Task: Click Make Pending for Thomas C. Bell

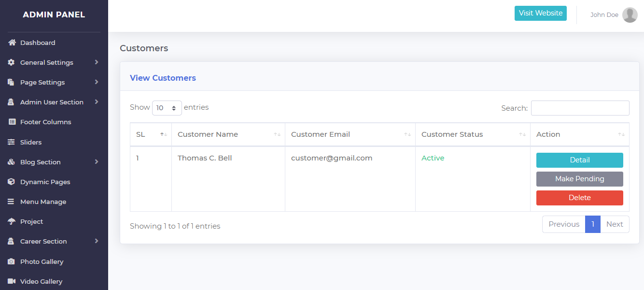Action: coord(579,179)
